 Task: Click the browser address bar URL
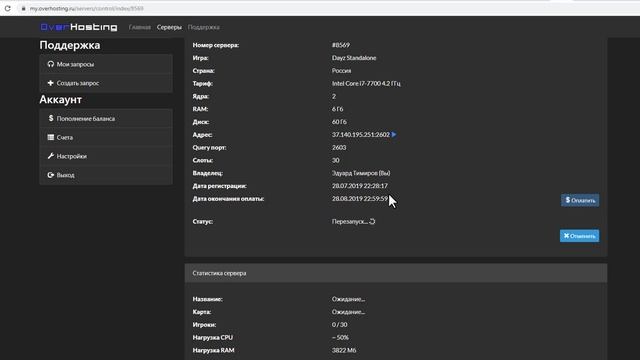pyautogui.click(x=86, y=9)
